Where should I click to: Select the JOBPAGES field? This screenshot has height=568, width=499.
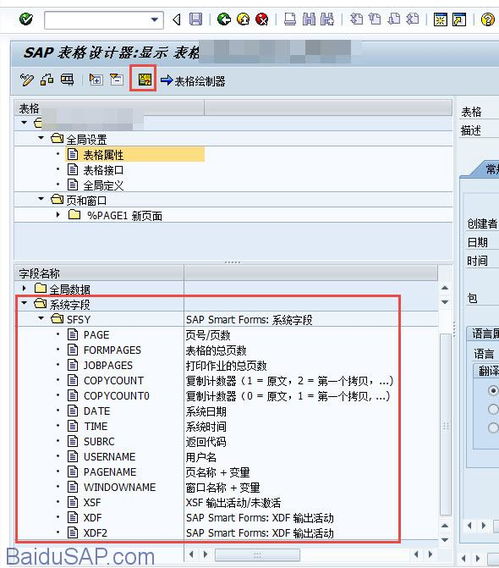coord(108,365)
